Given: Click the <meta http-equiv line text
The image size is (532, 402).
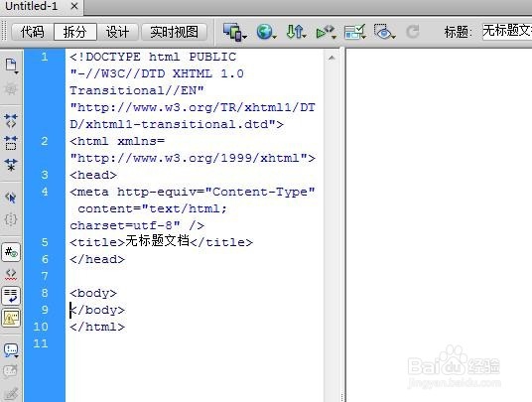Looking at the screenshot, I should 192,192.
